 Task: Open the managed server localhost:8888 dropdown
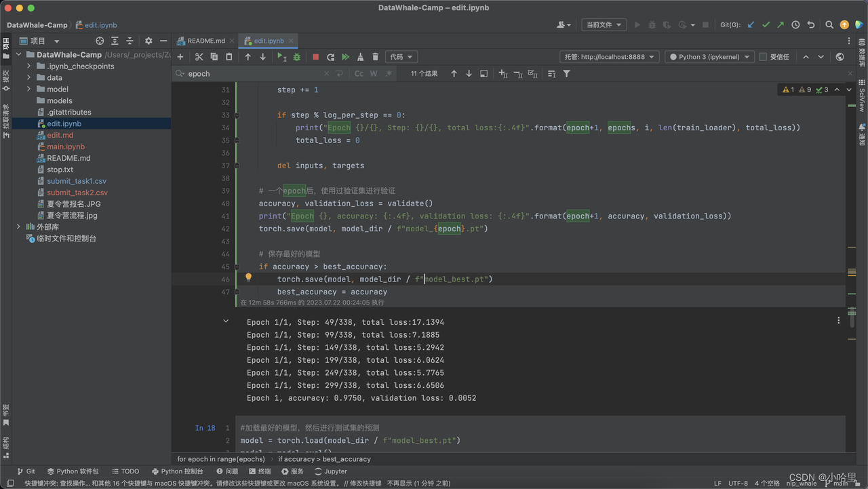click(x=609, y=57)
